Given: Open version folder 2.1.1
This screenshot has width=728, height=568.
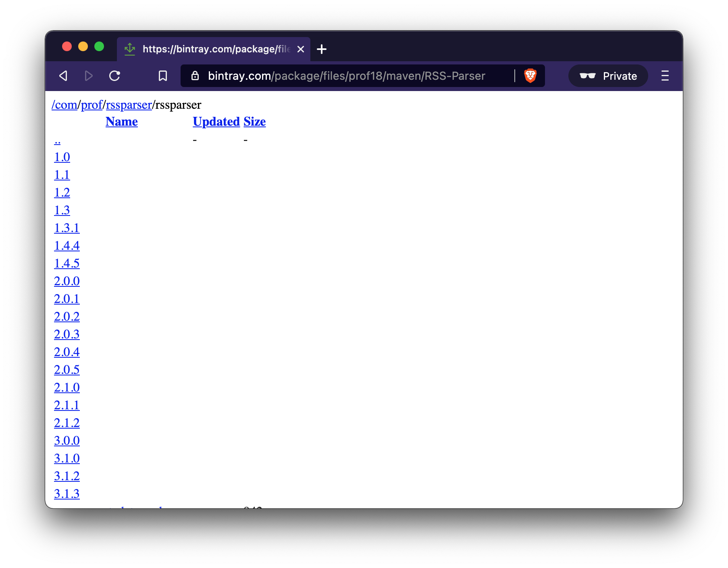Looking at the screenshot, I should (x=67, y=405).
